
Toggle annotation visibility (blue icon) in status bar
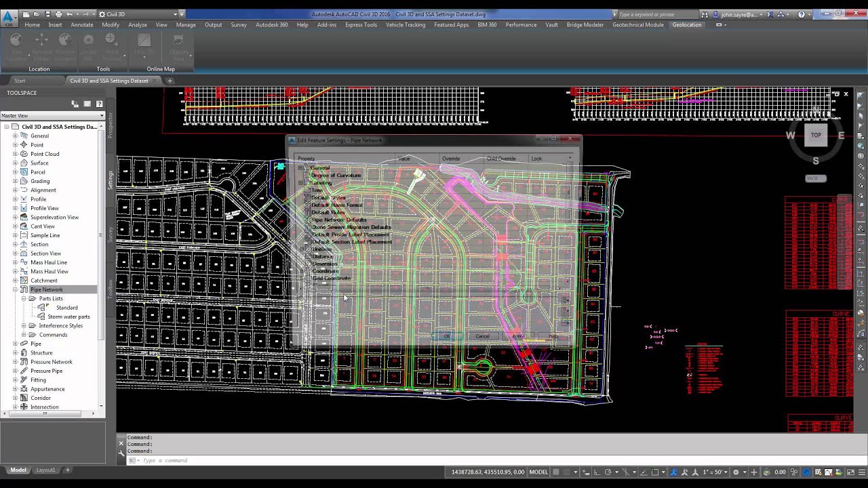tap(673, 472)
